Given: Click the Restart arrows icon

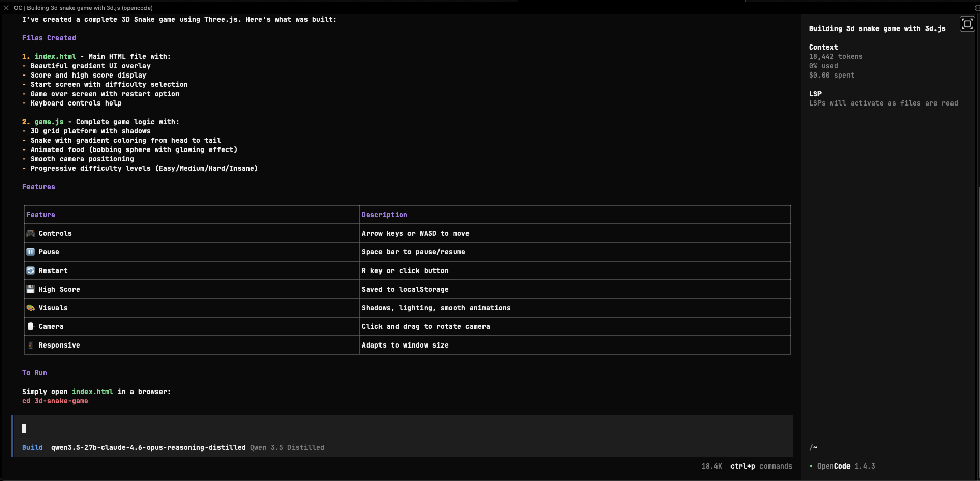Looking at the screenshot, I should click(31, 270).
